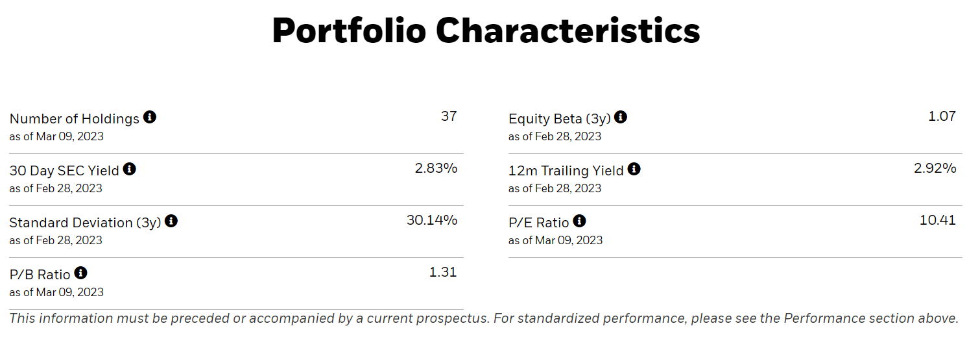980x352 pixels.
Task: Open the Equity Beta (3y) info icon
Action: pos(621,118)
